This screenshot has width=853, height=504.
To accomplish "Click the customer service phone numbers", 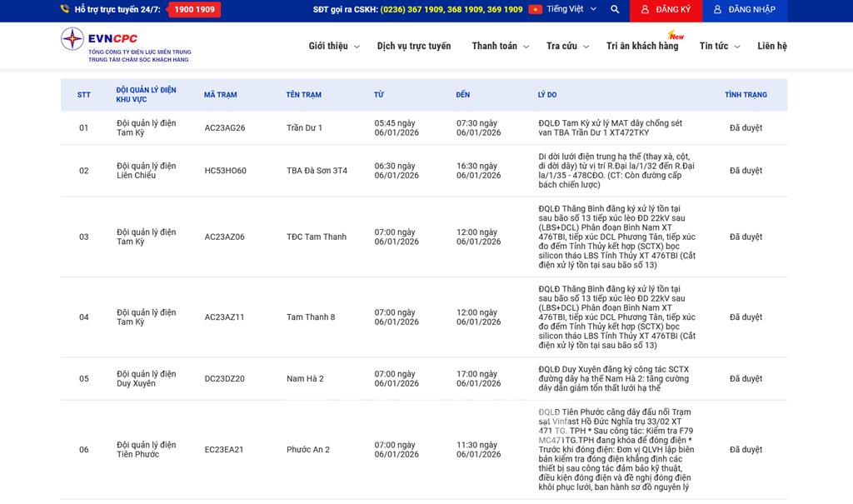I will pos(451,9).
